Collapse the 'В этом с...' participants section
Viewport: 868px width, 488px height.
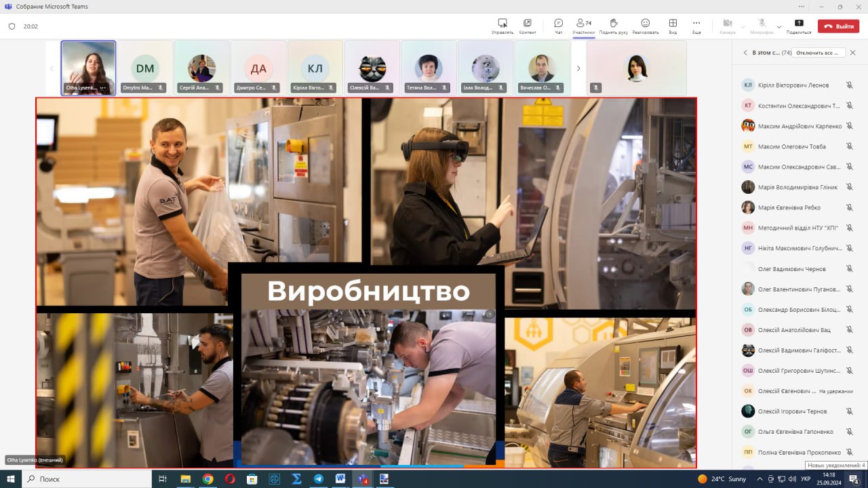coord(745,52)
